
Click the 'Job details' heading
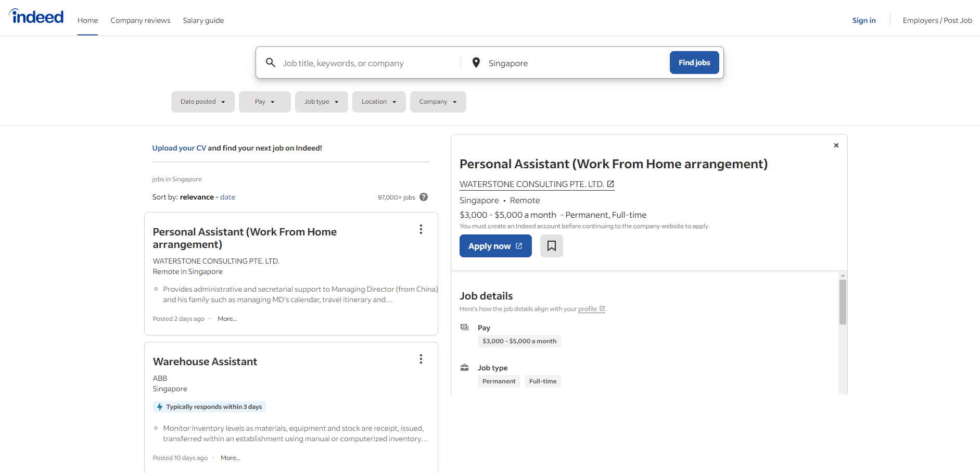pyautogui.click(x=486, y=296)
